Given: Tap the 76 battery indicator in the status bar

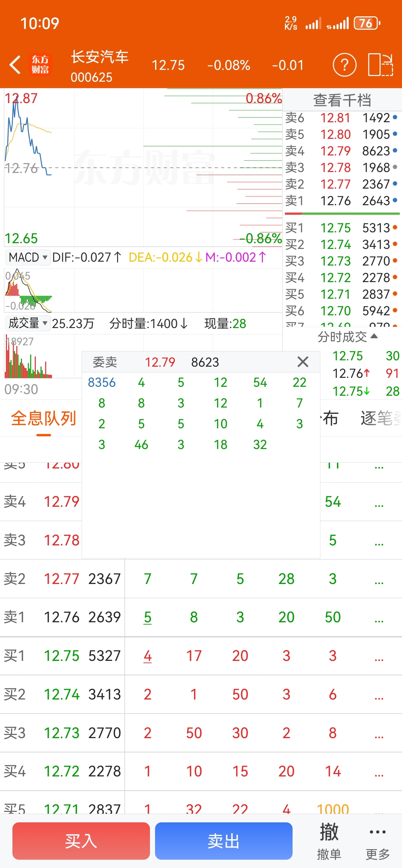Looking at the screenshot, I should point(367,23).
